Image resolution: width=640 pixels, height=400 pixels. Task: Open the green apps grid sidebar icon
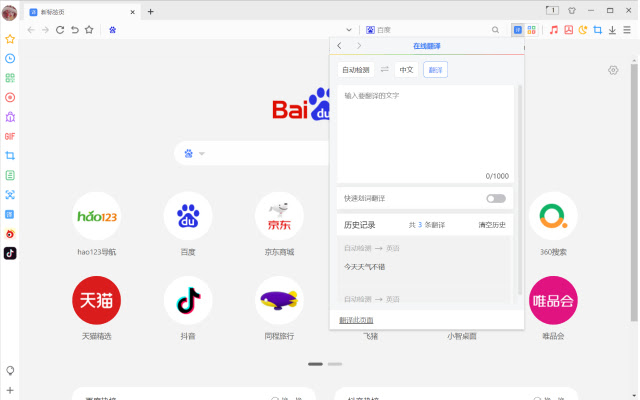point(10,78)
